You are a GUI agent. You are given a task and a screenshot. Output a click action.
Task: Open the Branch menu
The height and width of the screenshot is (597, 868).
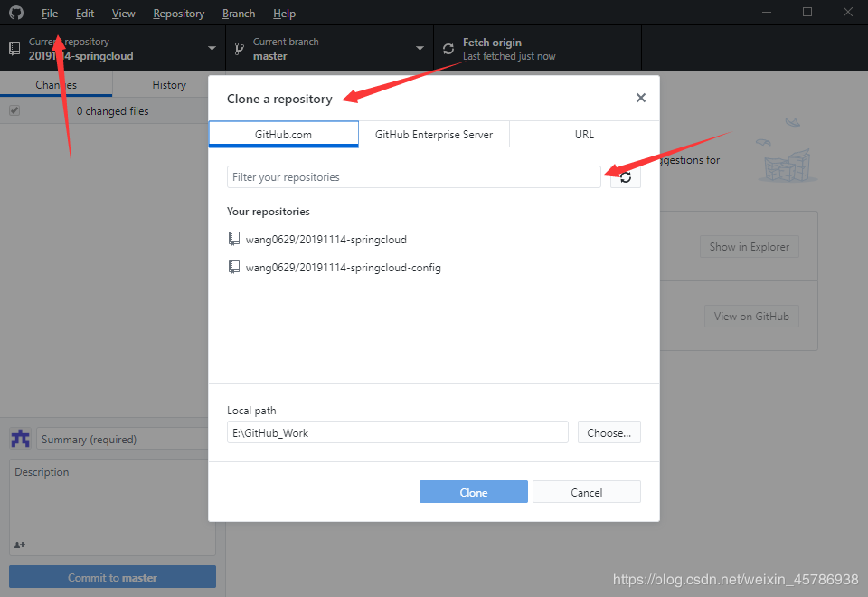(x=239, y=14)
